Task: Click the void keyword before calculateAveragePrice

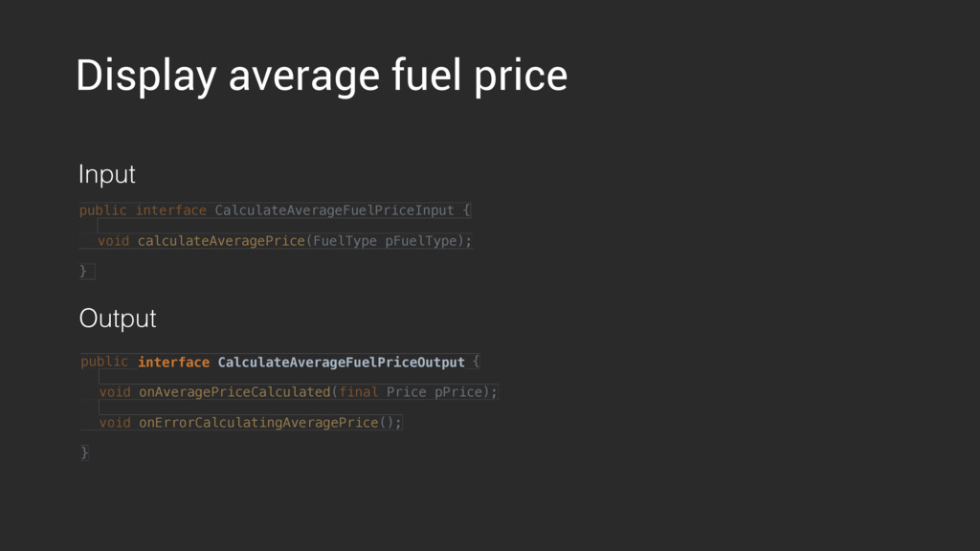Action: click(114, 241)
